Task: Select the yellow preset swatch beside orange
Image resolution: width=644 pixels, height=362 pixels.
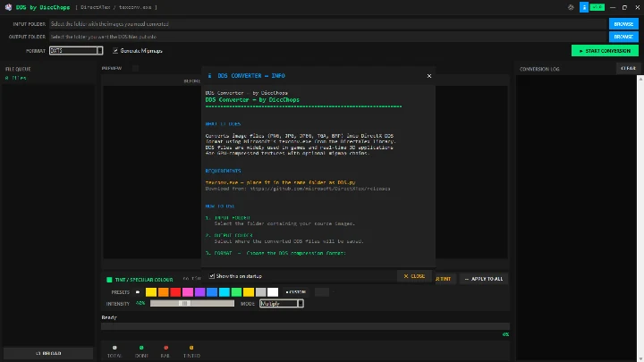Action: [151, 292]
